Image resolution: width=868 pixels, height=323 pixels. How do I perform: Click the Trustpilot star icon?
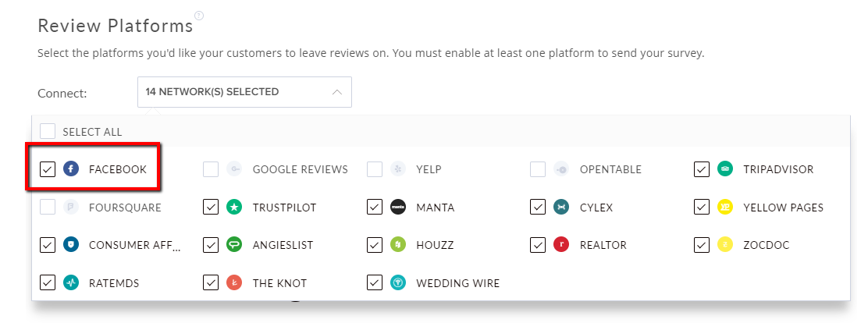pyautogui.click(x=234, y=208)
